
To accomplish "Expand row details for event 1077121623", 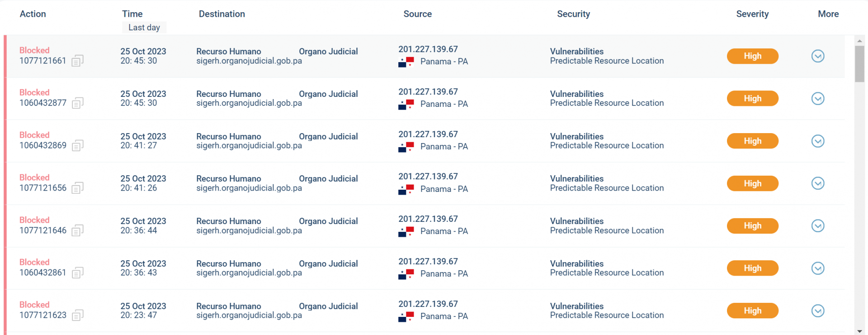I will 818,311.
